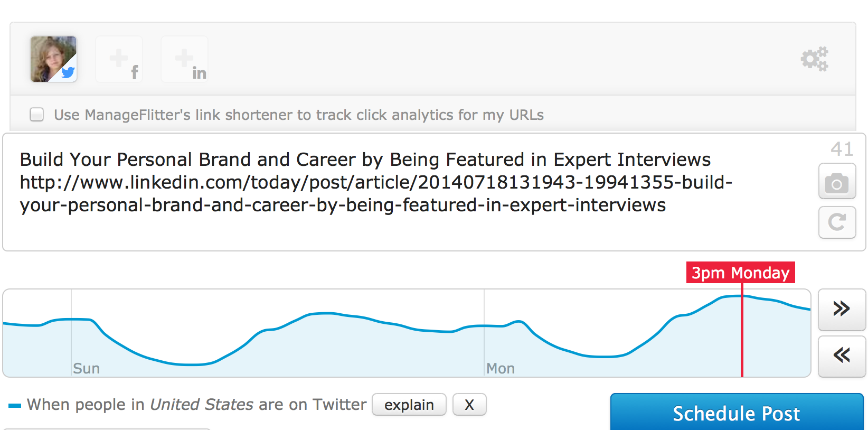Click the Schedule Post button

737,413
